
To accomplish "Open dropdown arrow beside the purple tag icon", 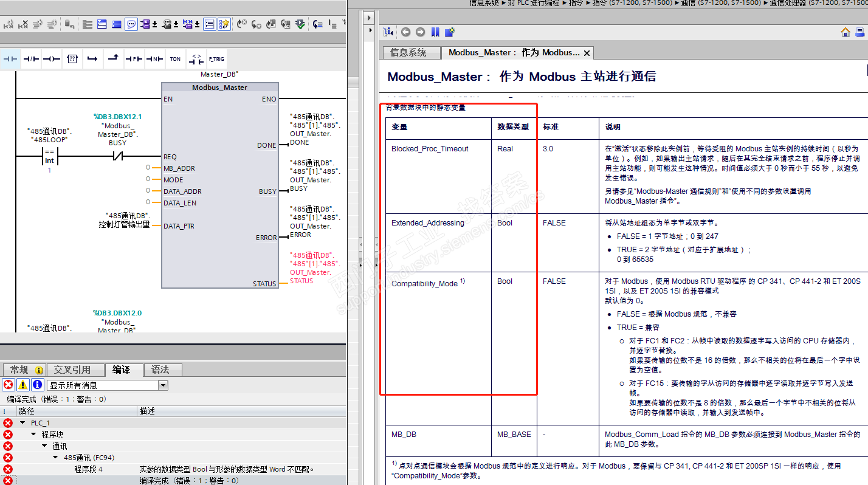I will 155,25.
